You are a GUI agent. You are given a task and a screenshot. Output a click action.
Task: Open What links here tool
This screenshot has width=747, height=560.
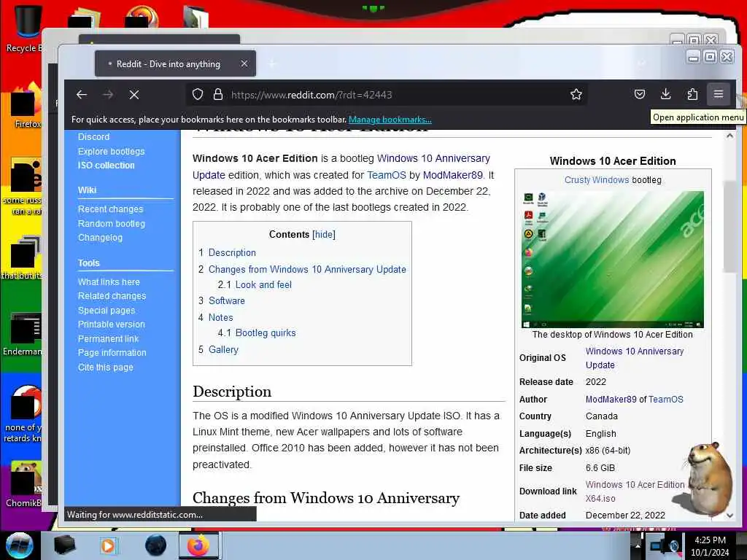(109, 282)
